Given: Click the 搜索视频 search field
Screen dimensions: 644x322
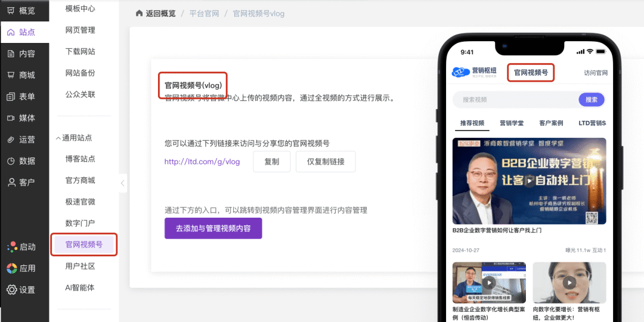Looking at the screenshot, I should (x=515, y=100).
